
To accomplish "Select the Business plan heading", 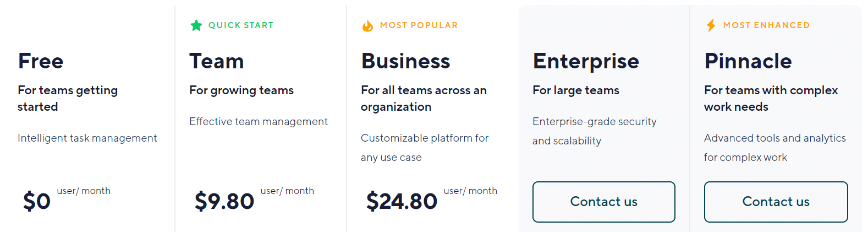I will [x=406, y=61].
